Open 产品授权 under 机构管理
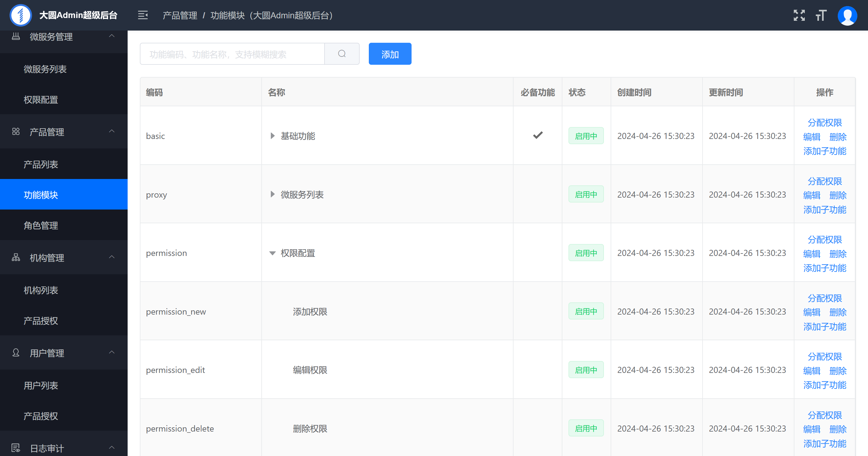Screen dimensions: 868x456 point(64,320)
